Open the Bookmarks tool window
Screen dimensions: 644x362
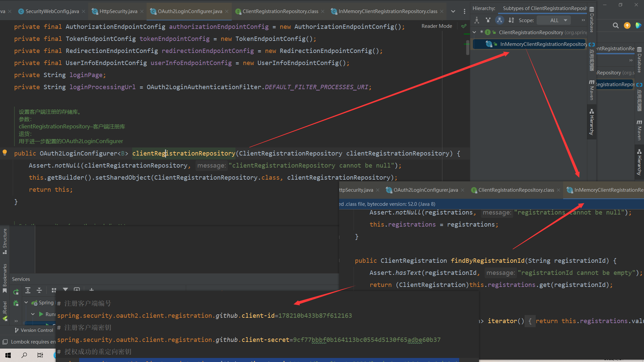tap(5, 278)
